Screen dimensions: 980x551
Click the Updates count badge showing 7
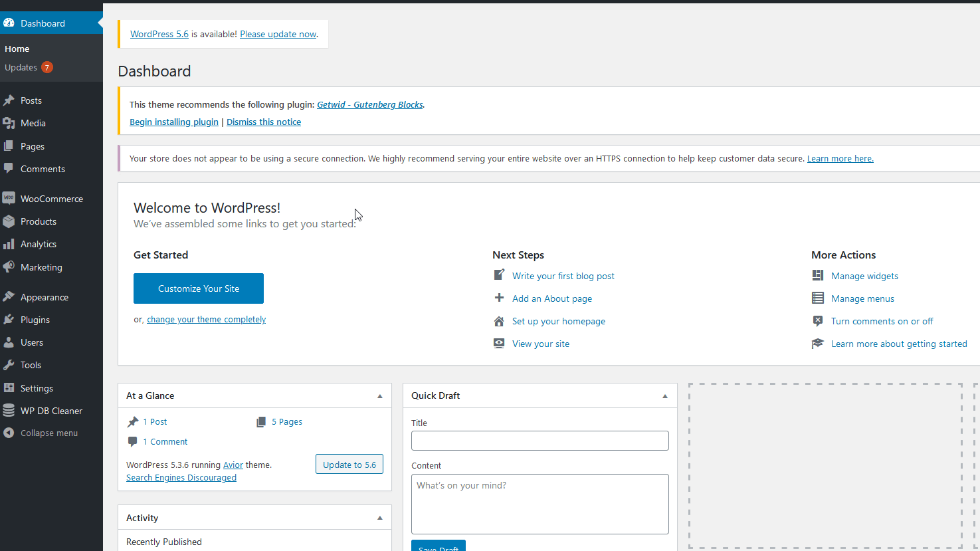[47, 67]
